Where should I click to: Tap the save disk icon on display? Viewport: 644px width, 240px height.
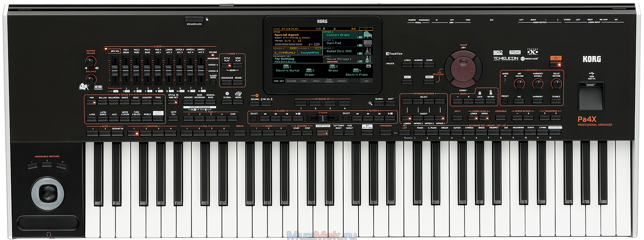(369, 66)
